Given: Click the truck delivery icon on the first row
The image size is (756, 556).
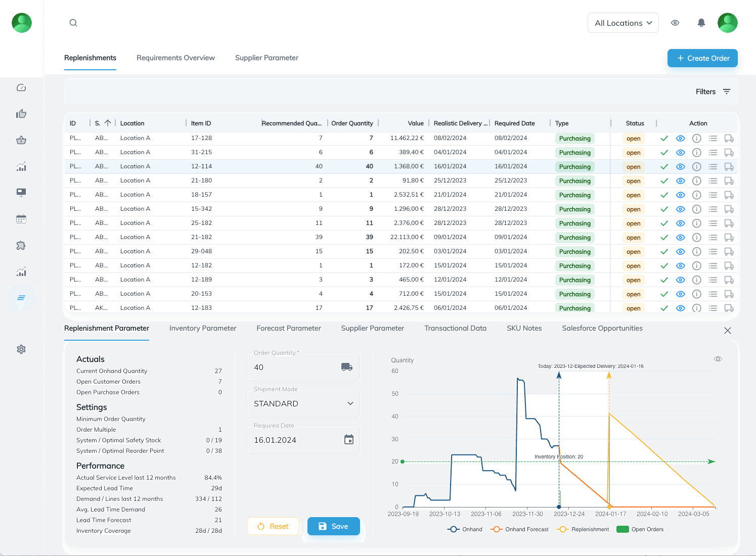Looking at the screenshot, I should tap(729, 138).
